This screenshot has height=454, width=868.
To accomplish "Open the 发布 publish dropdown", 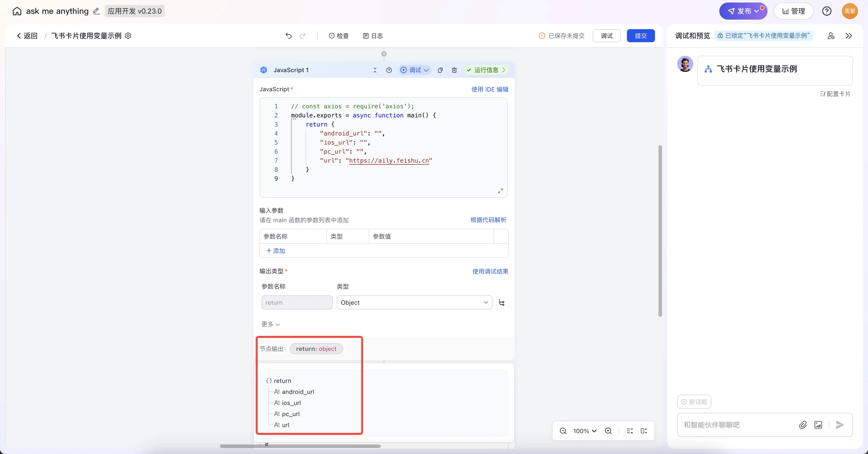I will pos(743,11).
